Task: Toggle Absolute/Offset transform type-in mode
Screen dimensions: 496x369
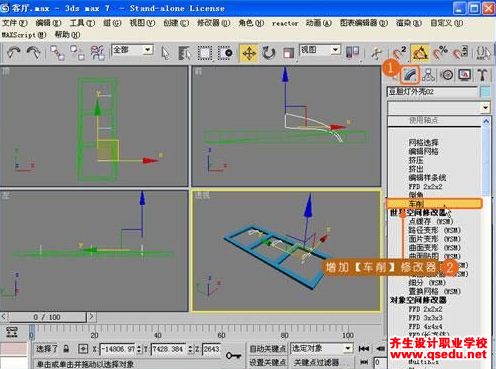Action: [x=83, y=349]
